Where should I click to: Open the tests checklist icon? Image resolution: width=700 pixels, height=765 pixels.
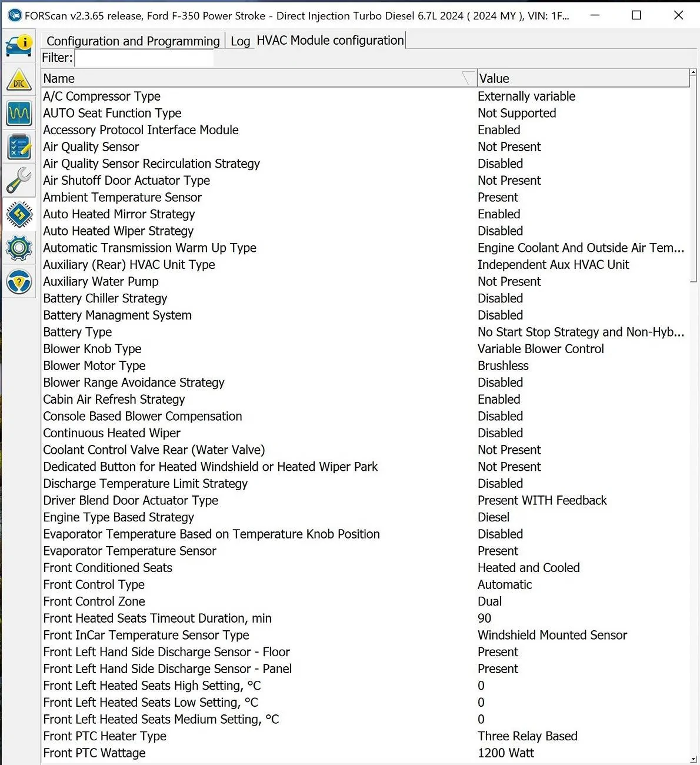[x=19, y=147]
